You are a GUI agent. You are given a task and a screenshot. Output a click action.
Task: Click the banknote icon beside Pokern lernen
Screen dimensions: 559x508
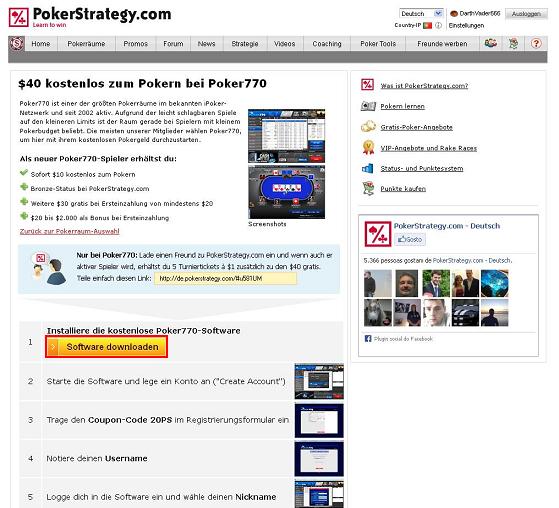click(x=368, y=106)
